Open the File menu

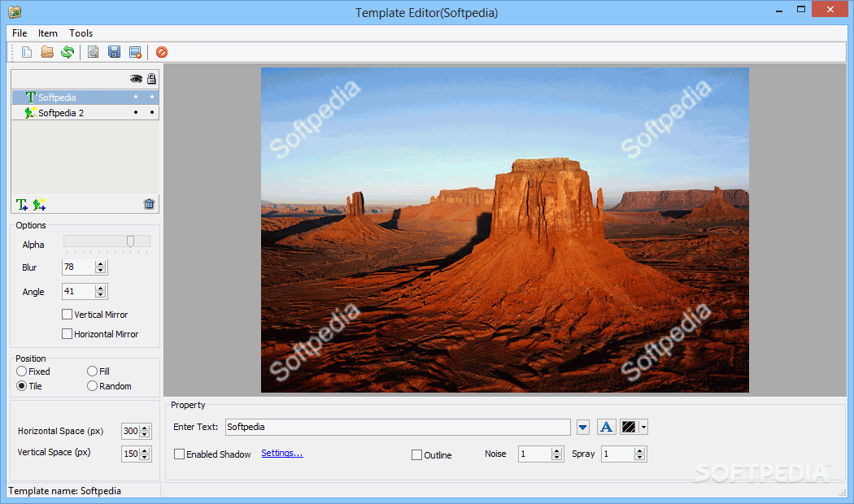[20, 33]
